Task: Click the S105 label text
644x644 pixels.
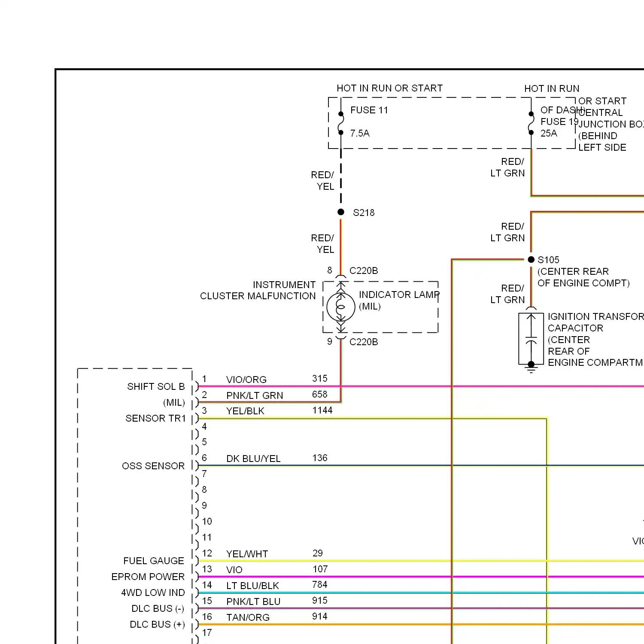Action: pos(548,260)
